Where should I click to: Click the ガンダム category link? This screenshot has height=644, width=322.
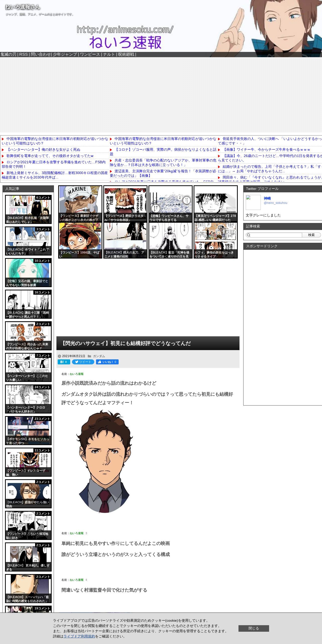[99, 356]
